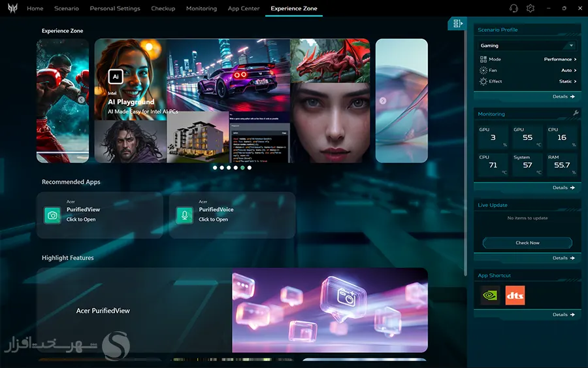Screen dimensions: 588x368
Task: Open the support headset icon
Action: click(x=514, y=8)
